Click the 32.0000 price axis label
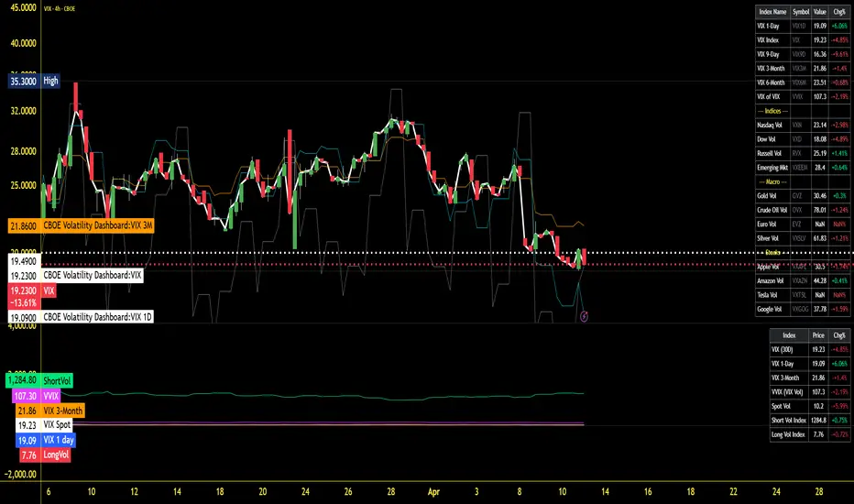This screenshot has width=854, height=504. pyautogui.click(x=24, y=111)
